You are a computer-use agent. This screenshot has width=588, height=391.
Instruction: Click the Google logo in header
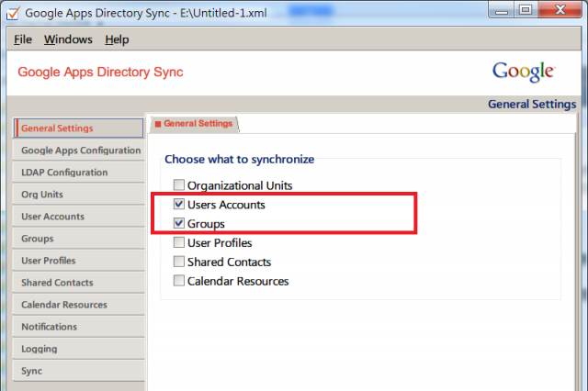click(x=524, y=72)
